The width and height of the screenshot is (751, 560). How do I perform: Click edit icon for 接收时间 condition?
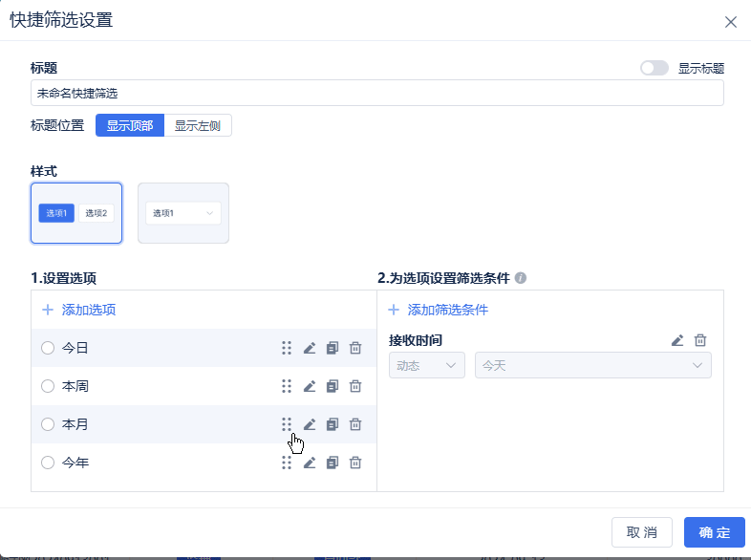pyautogui.click(x=677, y=340)
